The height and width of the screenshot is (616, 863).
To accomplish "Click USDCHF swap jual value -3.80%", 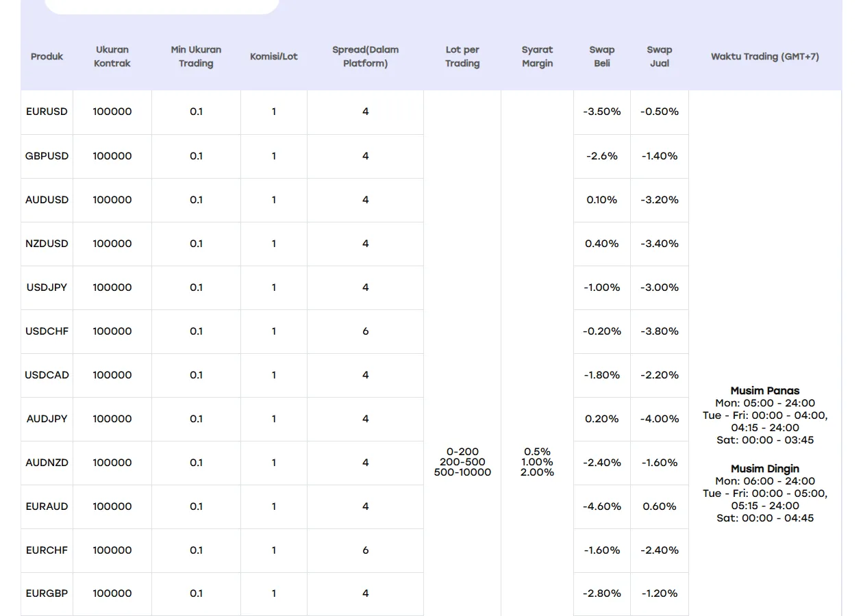I will coord(660,331).
